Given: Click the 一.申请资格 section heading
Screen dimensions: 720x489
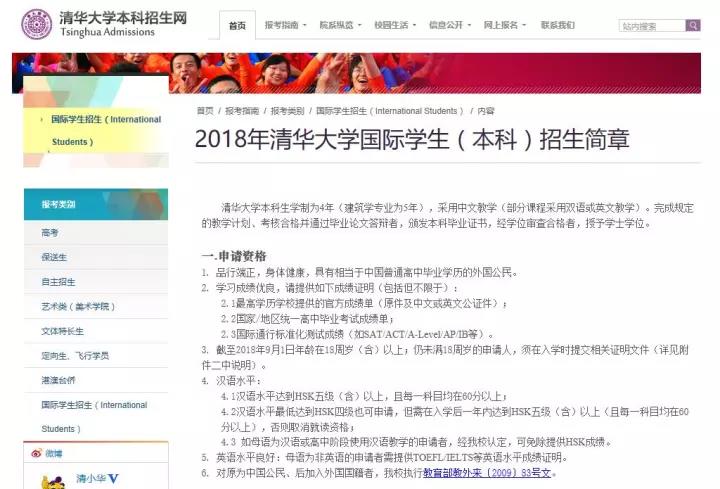Looking at the screenshot, I should (234, 256).
